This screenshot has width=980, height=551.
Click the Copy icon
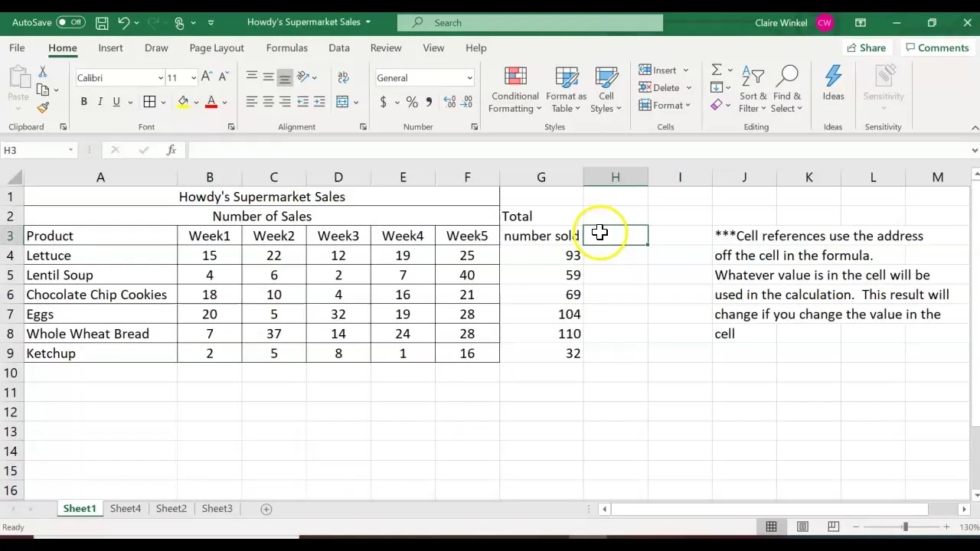pos(43,90)
